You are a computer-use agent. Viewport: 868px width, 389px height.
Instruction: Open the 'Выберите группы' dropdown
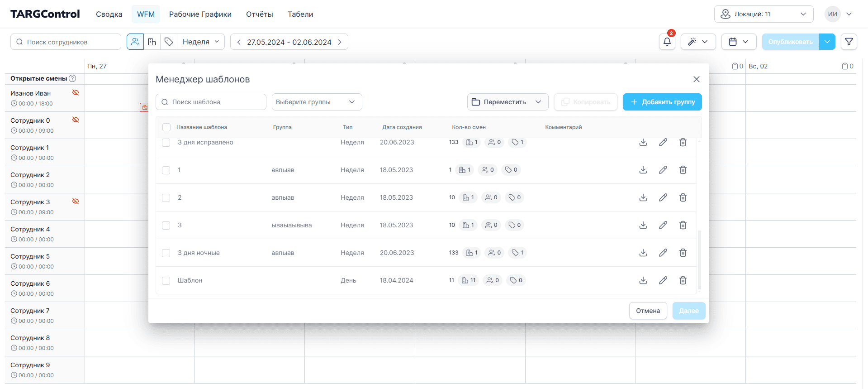point(317,102)
